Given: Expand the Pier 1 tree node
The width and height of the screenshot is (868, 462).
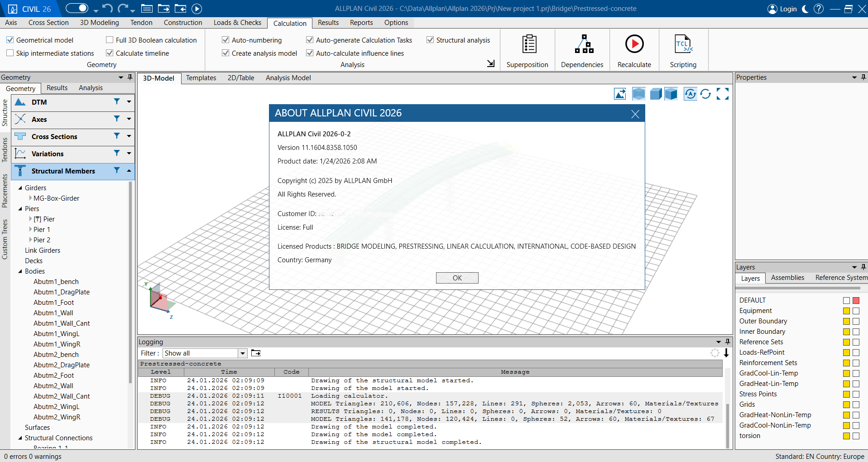Looking at the screenshot, I should 30,229.
